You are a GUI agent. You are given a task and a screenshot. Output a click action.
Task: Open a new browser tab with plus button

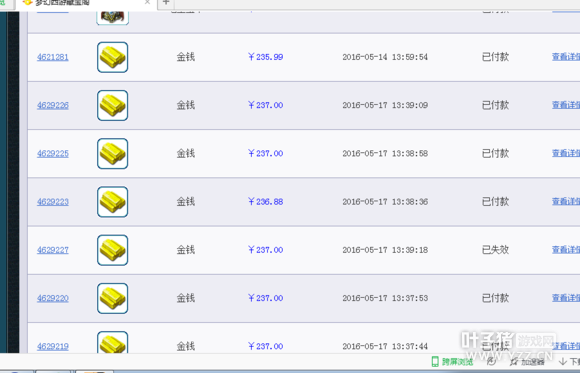click(x=166, y=3)
